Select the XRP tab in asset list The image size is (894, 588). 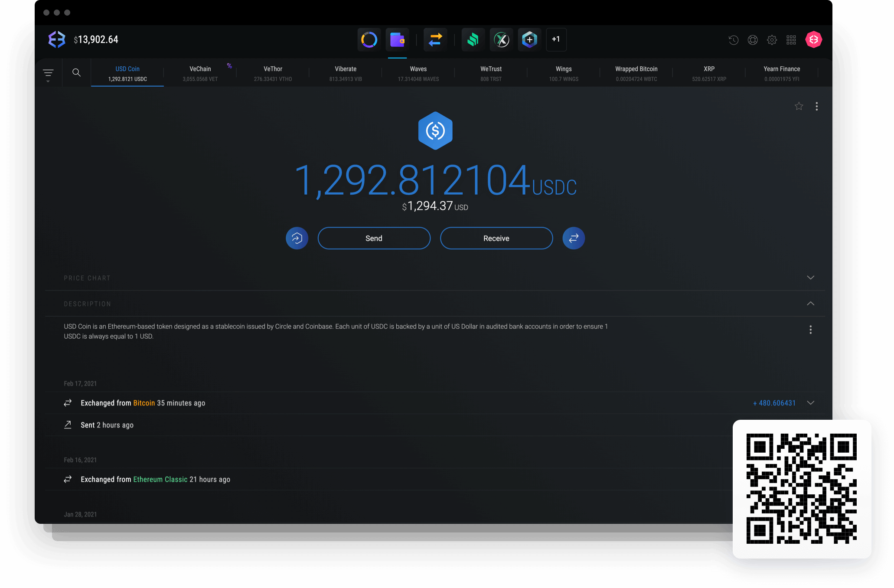(x=710, y=72)
